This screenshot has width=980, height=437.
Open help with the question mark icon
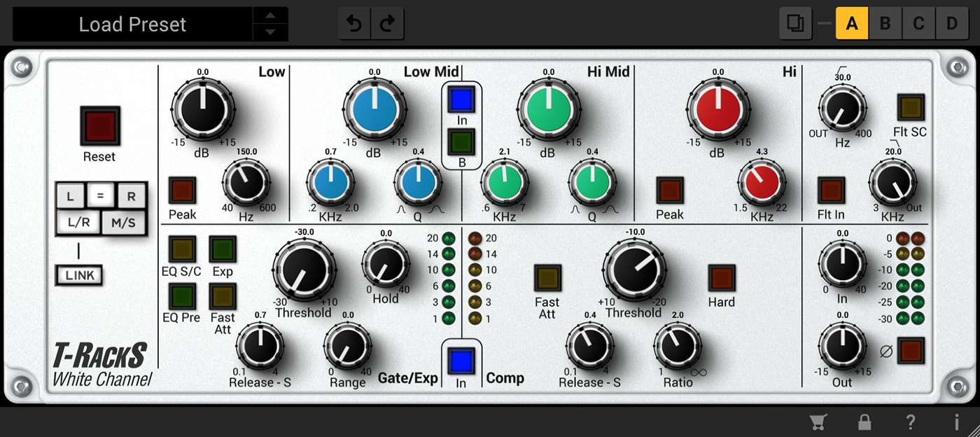910,422
